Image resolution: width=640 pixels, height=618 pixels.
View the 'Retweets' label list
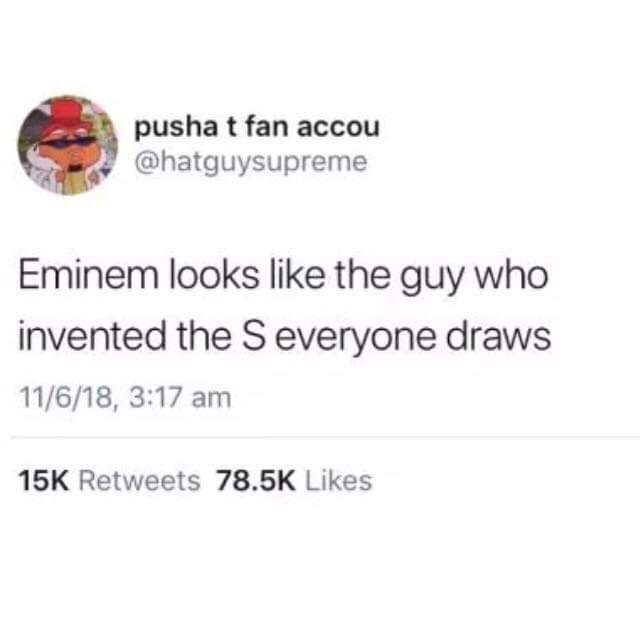tap(139, 480)
